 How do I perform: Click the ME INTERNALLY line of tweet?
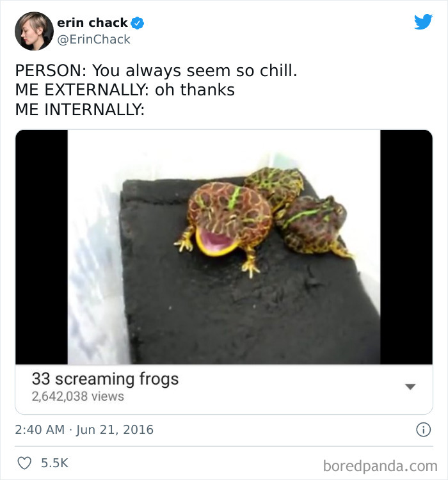(x=79, y=109)
